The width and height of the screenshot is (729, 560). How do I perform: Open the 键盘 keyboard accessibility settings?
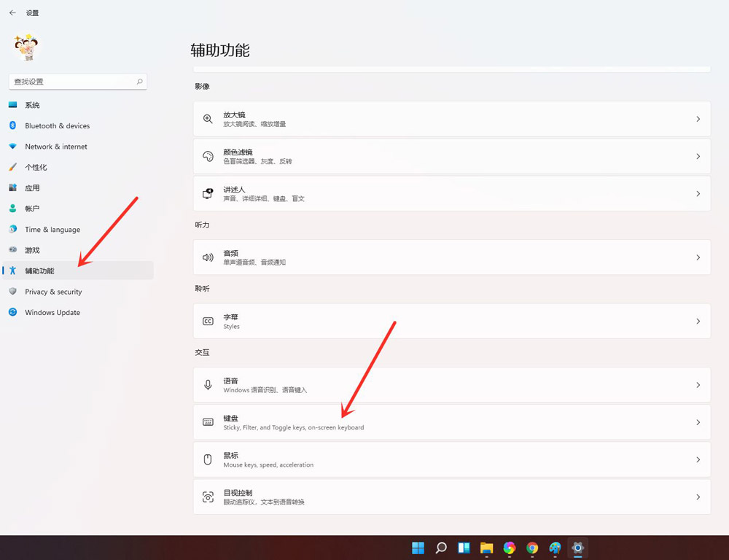pyautogui.click(x=452, y=421)
